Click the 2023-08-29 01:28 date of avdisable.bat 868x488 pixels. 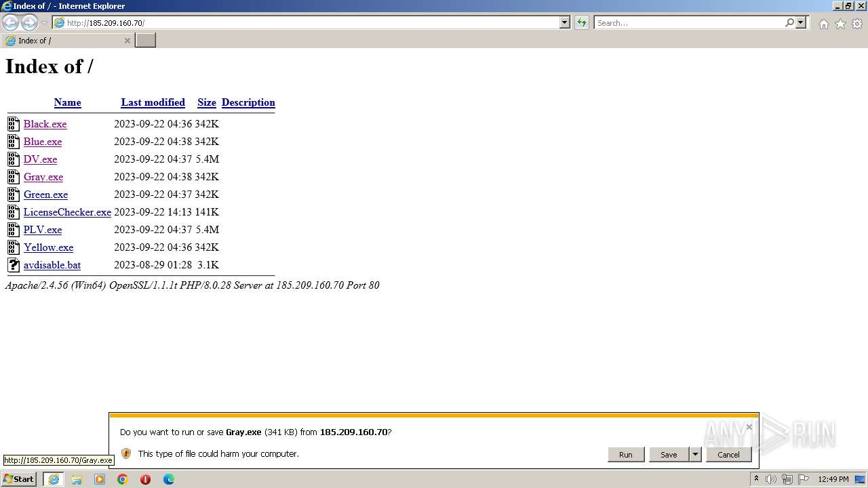click(x=153, y=265)
